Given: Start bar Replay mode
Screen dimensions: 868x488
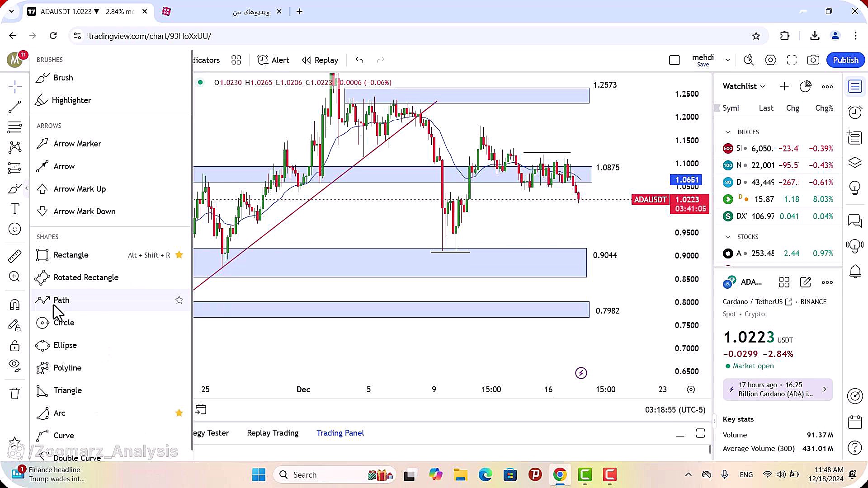Looking at the screenshot, I should tap(320, 60).
